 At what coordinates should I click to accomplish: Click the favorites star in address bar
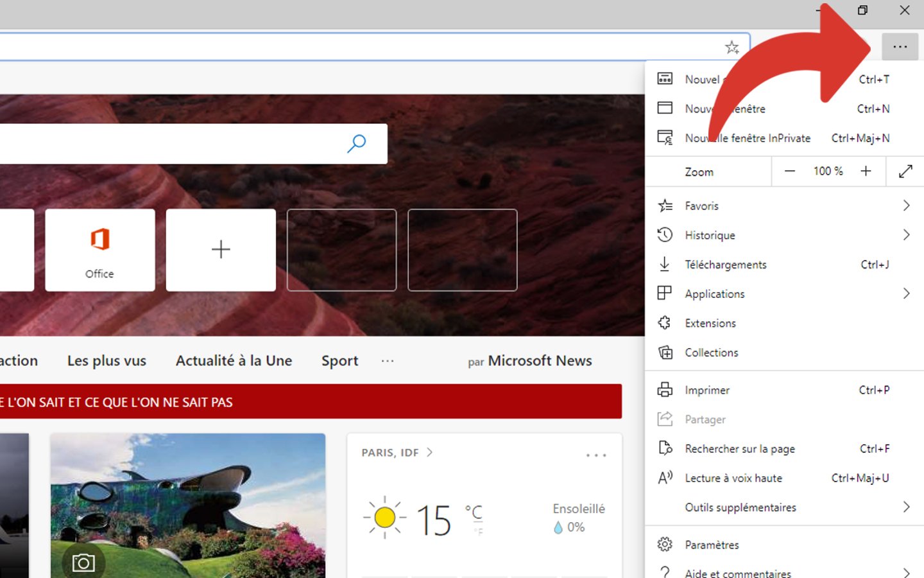(x=732, y=47)
